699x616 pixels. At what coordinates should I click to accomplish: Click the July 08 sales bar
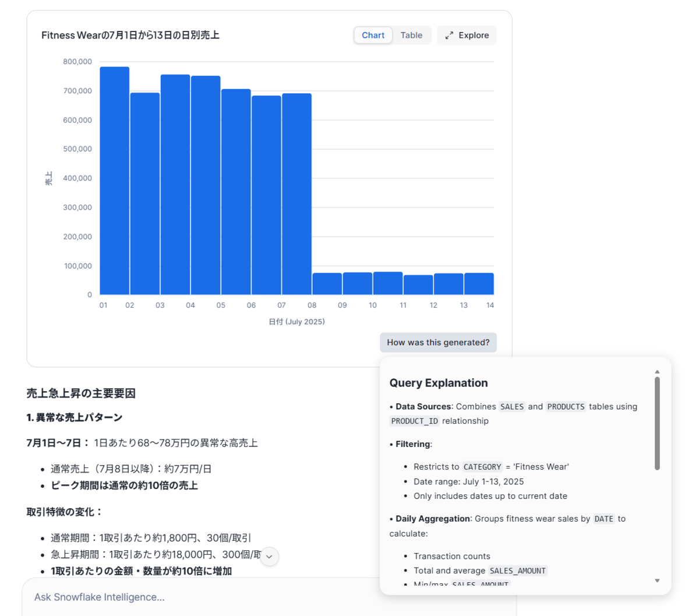(x=327, y=284)
